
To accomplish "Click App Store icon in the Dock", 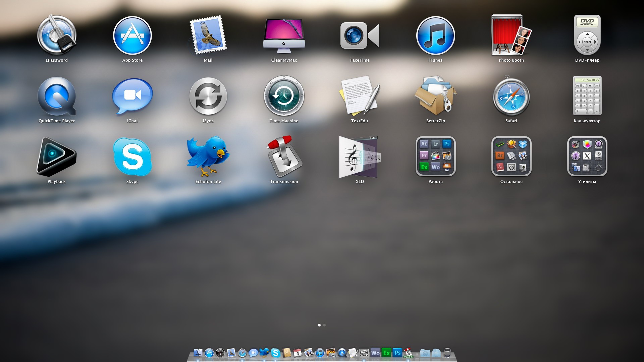I will pos(209,353).
